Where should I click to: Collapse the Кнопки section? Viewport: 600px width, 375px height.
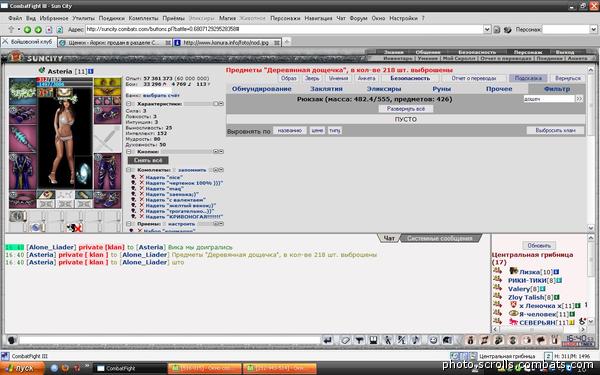point(129,152)
